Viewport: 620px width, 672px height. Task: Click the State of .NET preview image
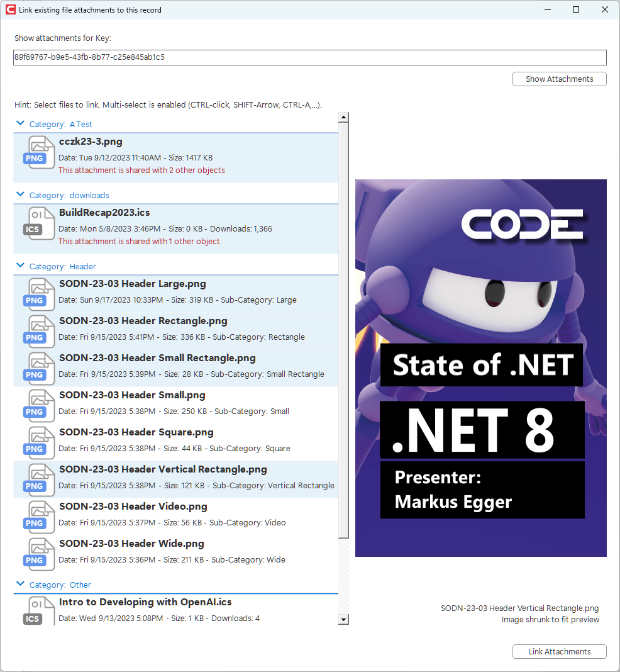(481, 367)
